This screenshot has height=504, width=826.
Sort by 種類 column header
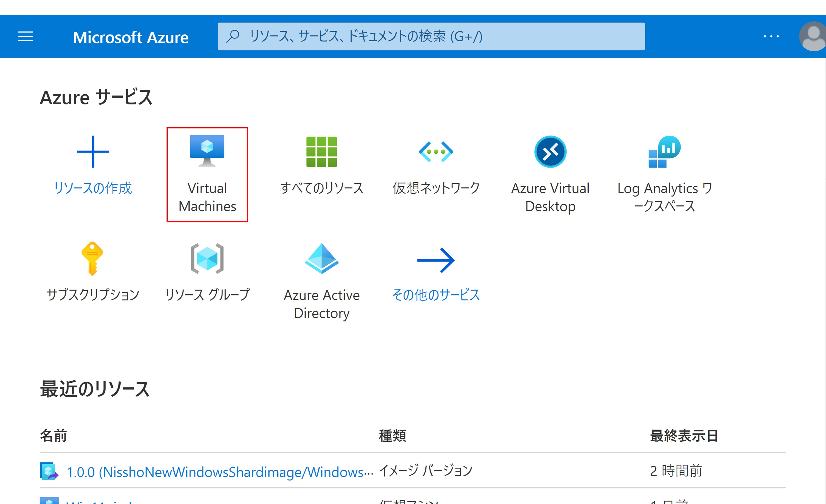point(392,436)
